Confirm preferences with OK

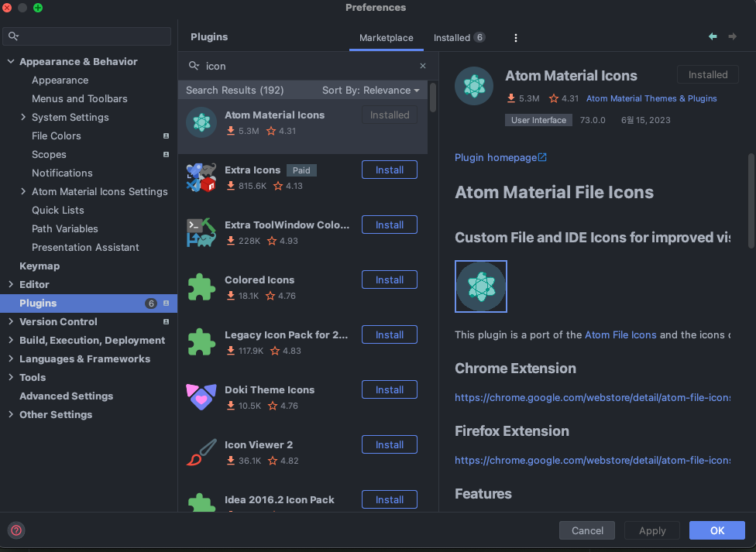click(x=717, y=530)
